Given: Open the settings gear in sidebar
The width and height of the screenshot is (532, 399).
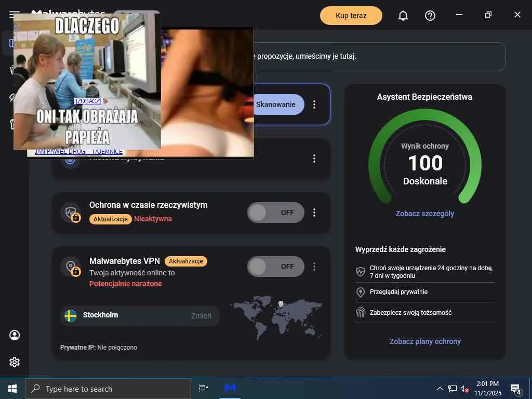Looking at the screenshot, I should pyautogui.click(x=15, y=362).
